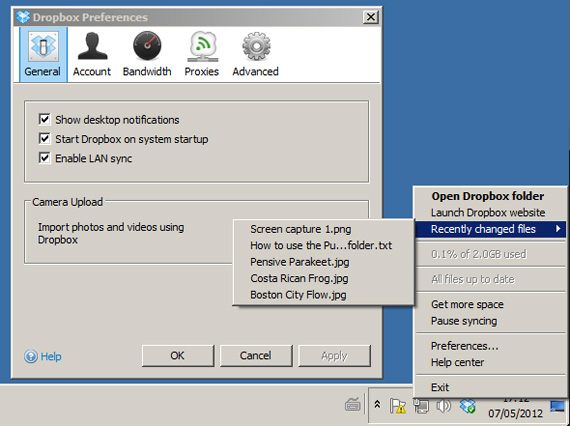This screenshot has height=426, width=570.
Task: Choose Launch Dropbox website
Action: (490, 212)
